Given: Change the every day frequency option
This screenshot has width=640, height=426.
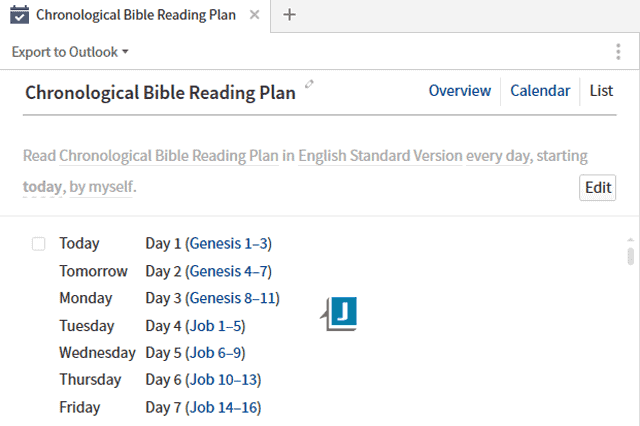Looking at the screenshot, I should [x=498, y=156].
